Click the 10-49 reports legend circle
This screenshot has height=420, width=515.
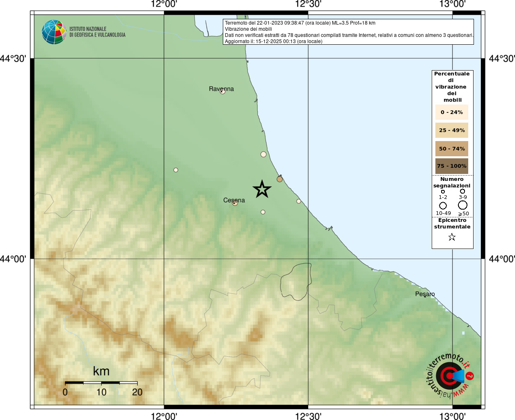(x=443, y=205)
